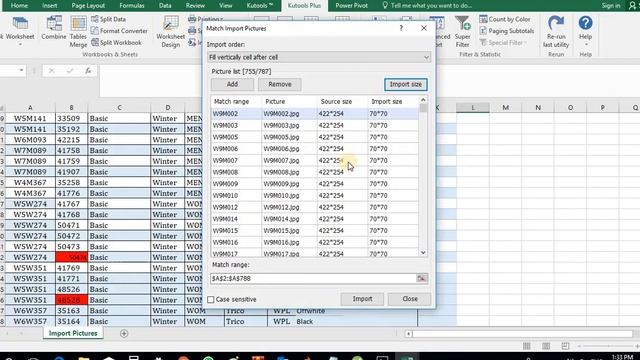Pick cells with the Match range selector icon
Screen dimensions: 640x360
(422, 278)
